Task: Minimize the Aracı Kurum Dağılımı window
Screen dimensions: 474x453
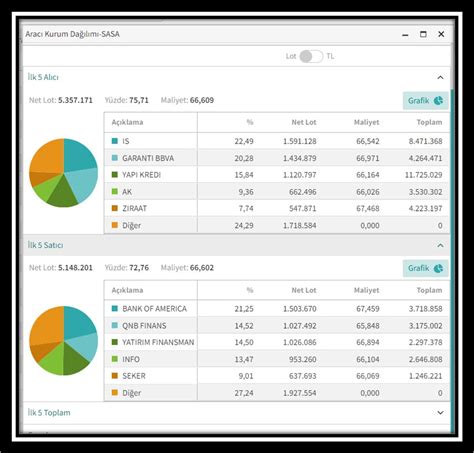Action: (405, 34)
